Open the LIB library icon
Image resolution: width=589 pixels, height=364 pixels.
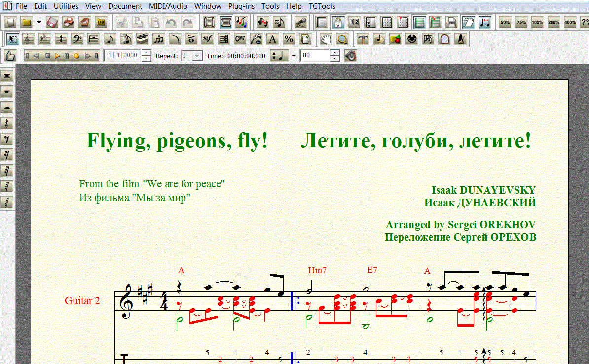(101, 22)
